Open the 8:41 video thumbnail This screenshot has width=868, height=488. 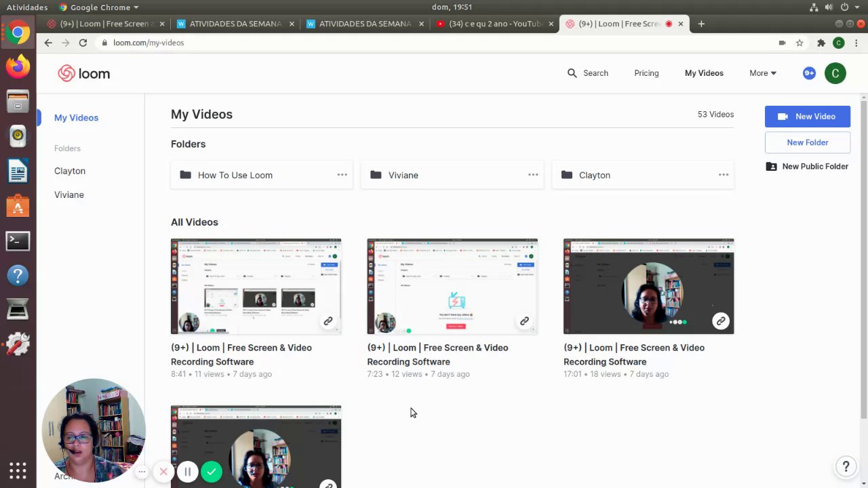(256, 286)
